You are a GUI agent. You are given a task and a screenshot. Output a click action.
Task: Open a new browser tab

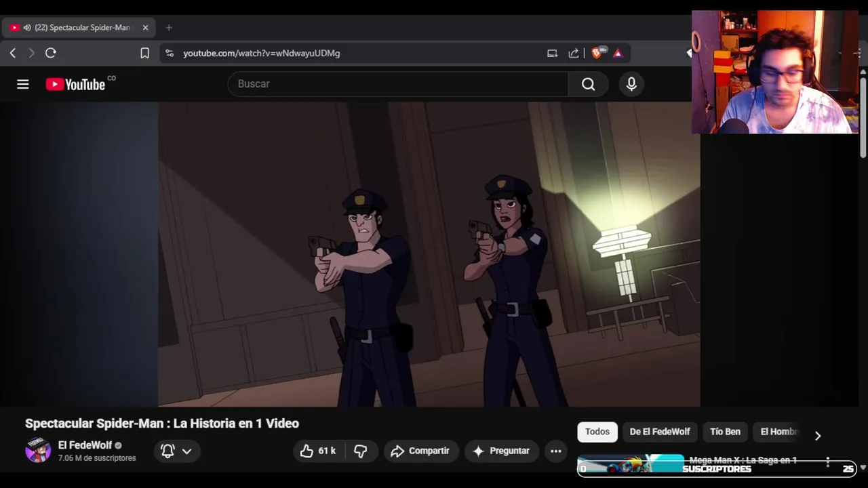click(169, 28)
